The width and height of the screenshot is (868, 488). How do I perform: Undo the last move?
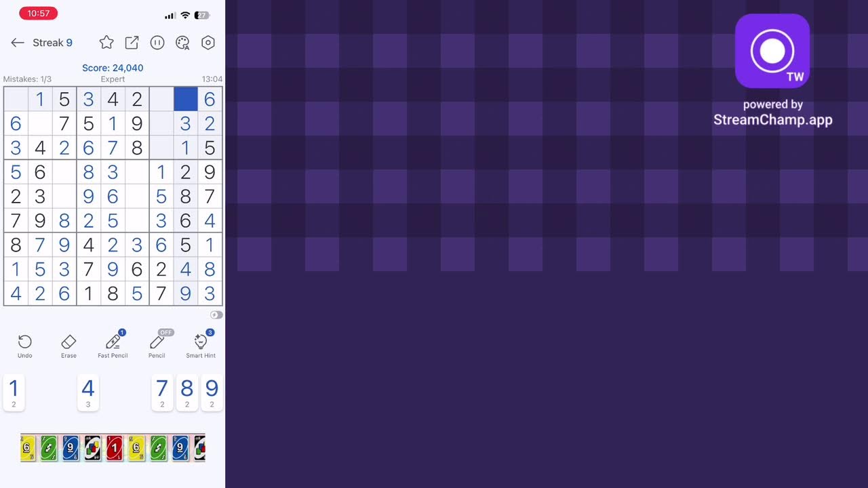[25, 346]
